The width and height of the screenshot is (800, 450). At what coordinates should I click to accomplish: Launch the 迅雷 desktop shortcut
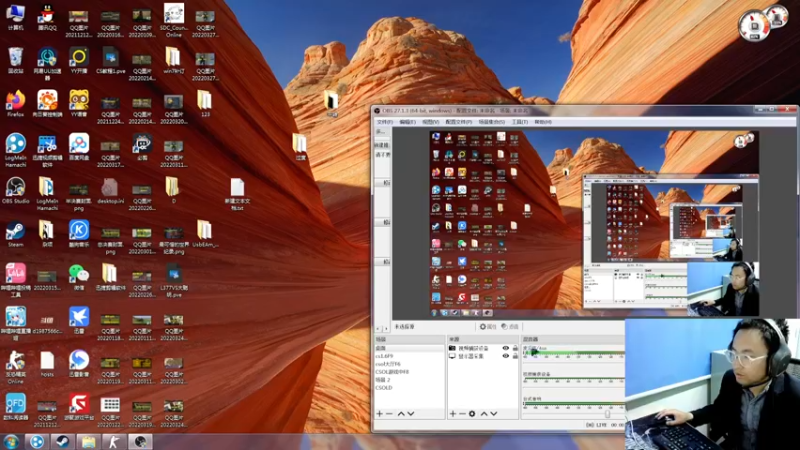pos(79,320)
